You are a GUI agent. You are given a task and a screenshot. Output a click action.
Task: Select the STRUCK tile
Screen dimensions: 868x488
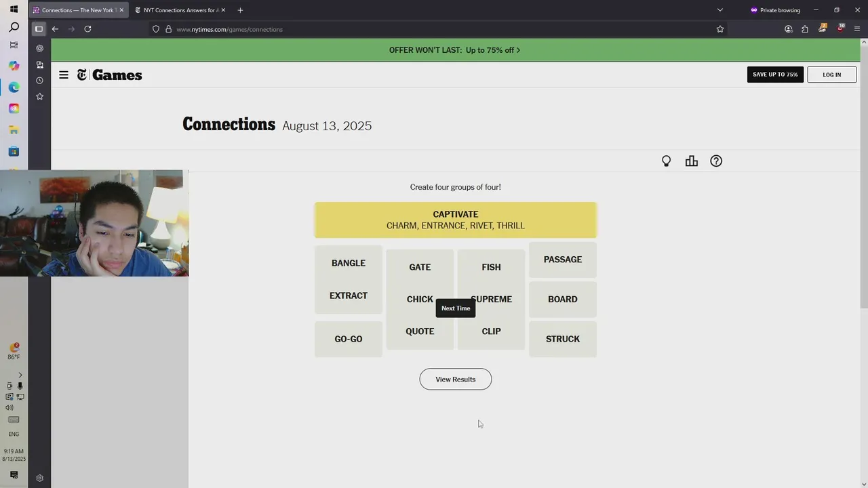tap(563, 339)
